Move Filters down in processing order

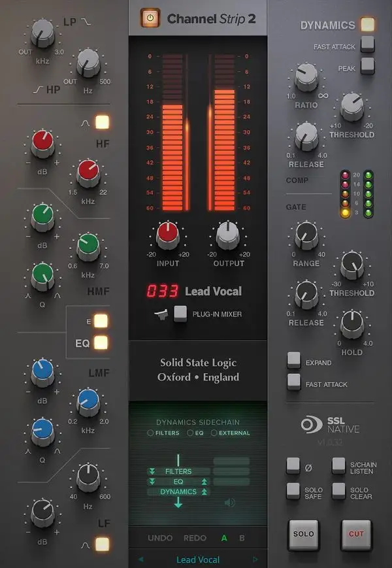point(152,471)
